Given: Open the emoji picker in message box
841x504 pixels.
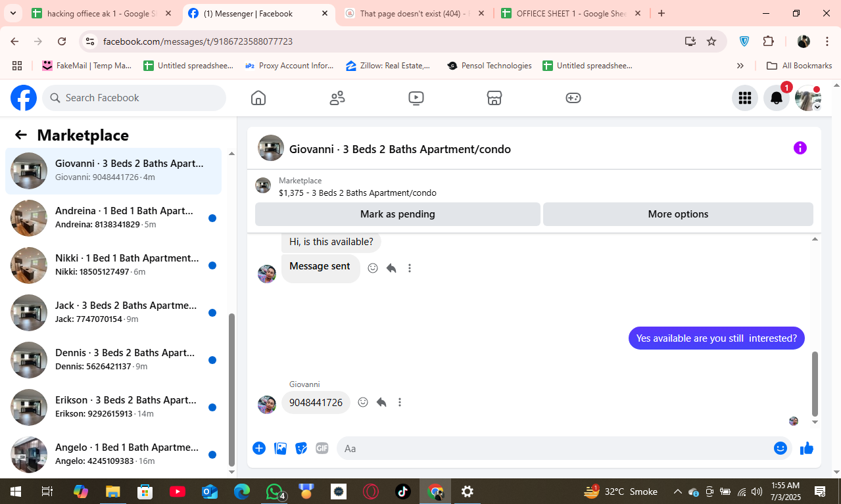Looking at the screenshot, I should tap(781, 448).
